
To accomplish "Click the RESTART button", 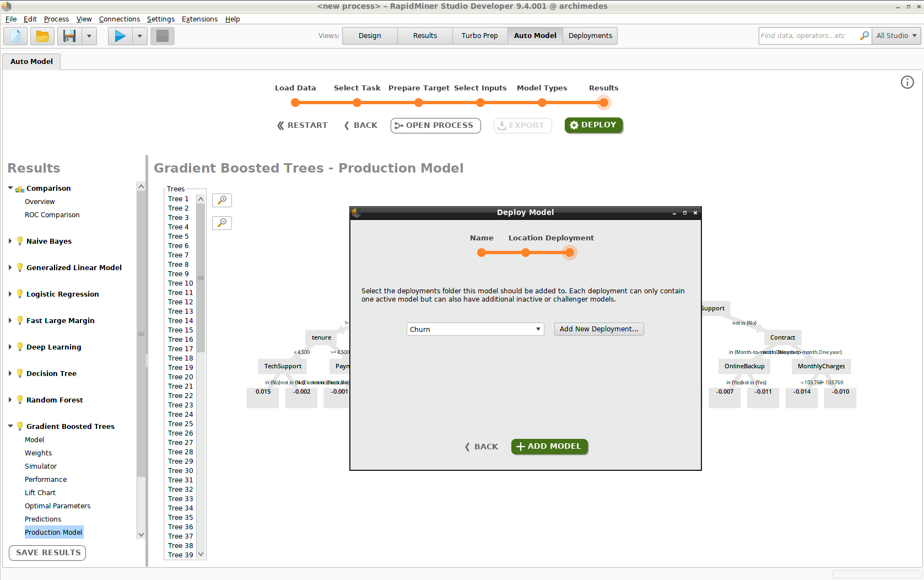I will click(302, 125).
